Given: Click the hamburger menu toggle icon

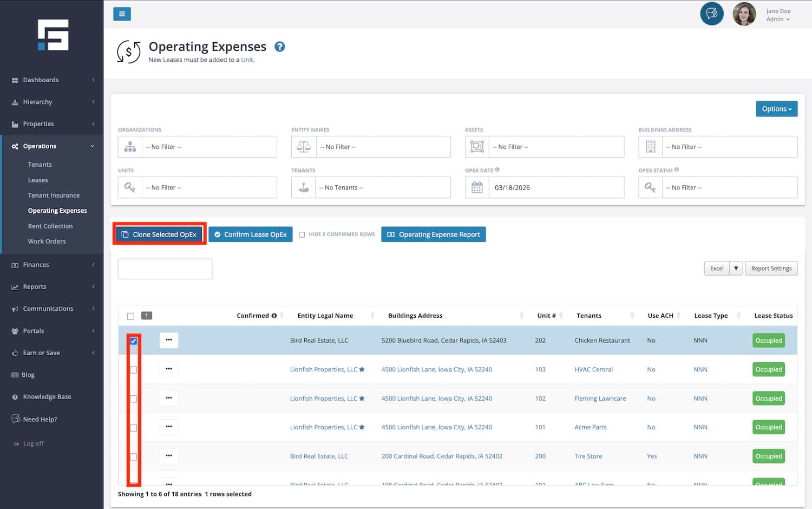Looking at the screenshot, I should [x=122, y=14].
